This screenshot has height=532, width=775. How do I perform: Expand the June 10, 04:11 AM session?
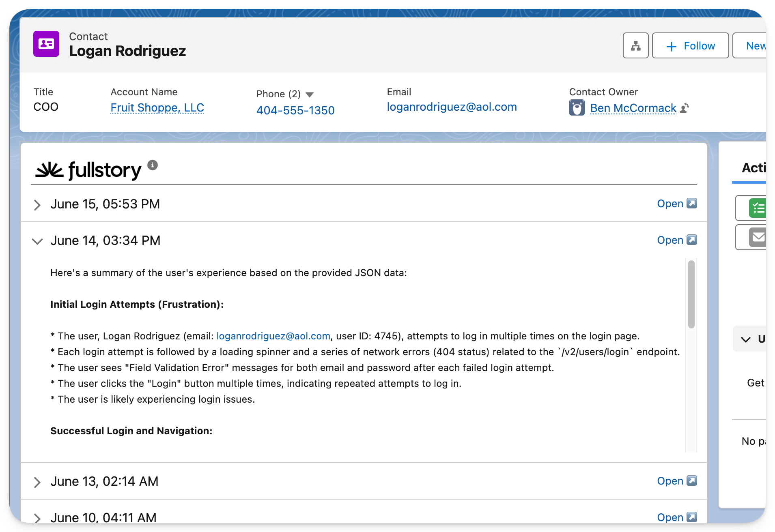pyautogui.click(x=37, y=518)
